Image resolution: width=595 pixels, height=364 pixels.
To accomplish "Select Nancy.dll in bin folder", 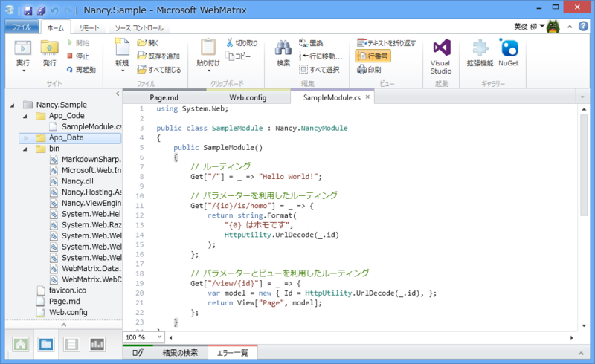I will point(71,181).
